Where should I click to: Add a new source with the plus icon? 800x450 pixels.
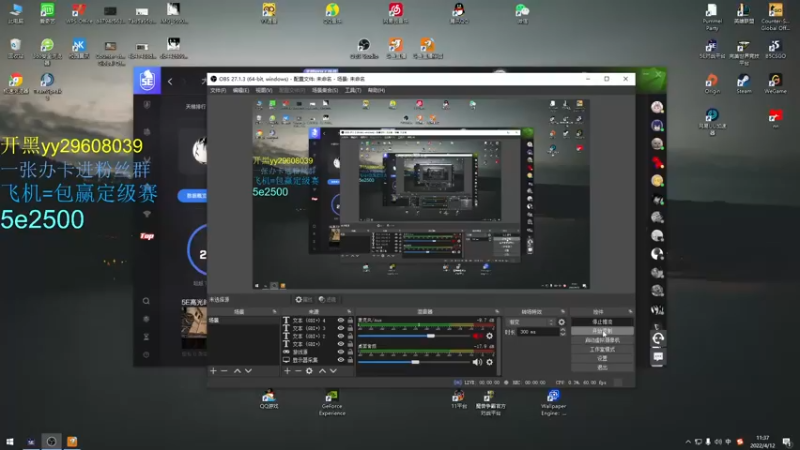(287, 371)
